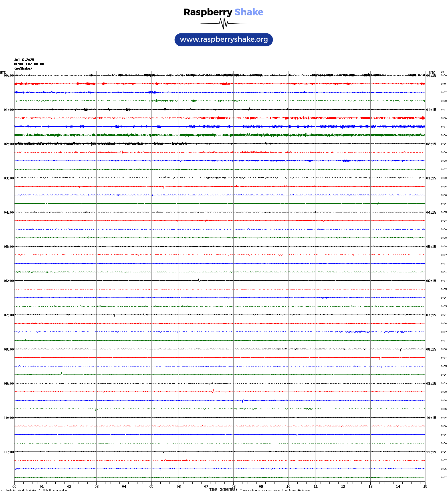Click minute tick label 11 on bottom axis
The height and width of the screenshot is (494, 448).
pos(316,487)
